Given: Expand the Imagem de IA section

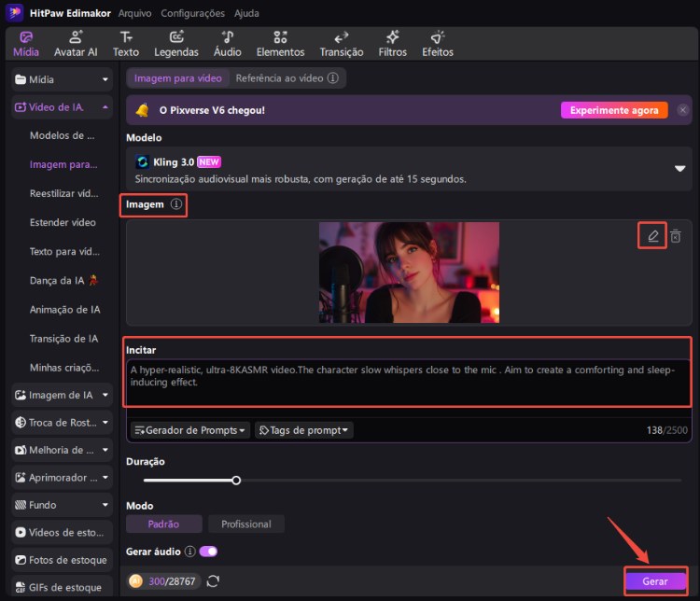Looking at the screenshot, I should 62,395.
